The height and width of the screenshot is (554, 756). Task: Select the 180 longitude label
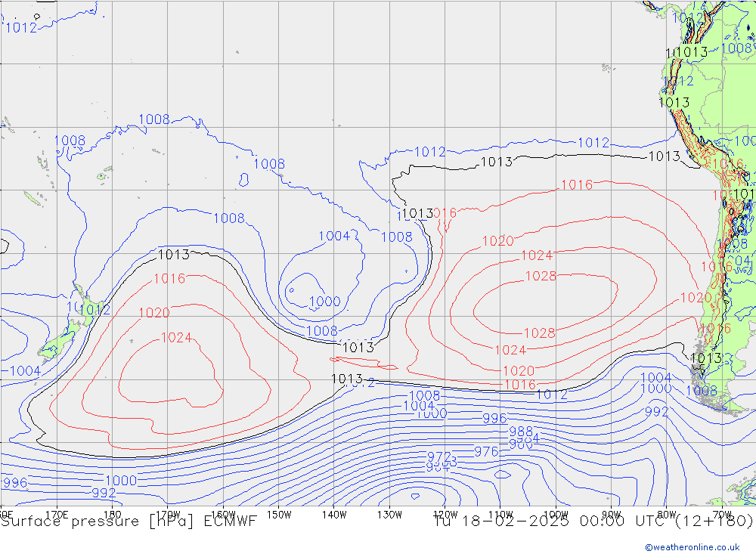113,515
